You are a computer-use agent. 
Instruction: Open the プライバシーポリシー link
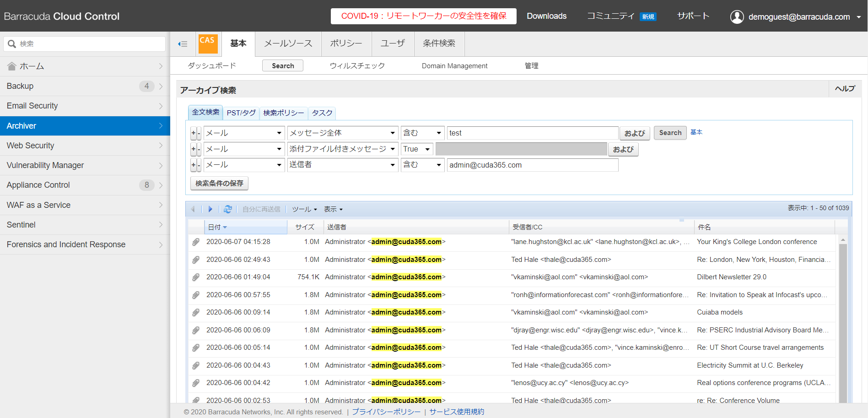386,412
